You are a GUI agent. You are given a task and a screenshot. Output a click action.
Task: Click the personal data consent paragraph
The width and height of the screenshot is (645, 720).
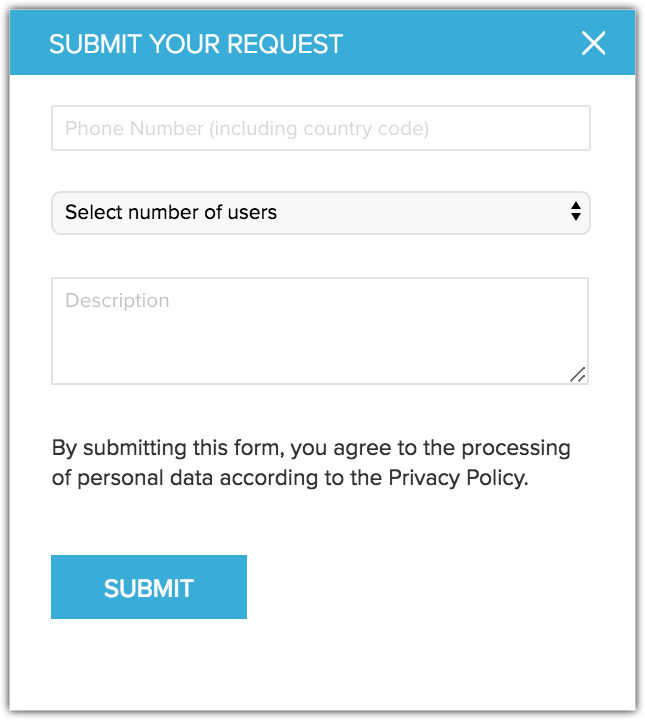[310, 462]
